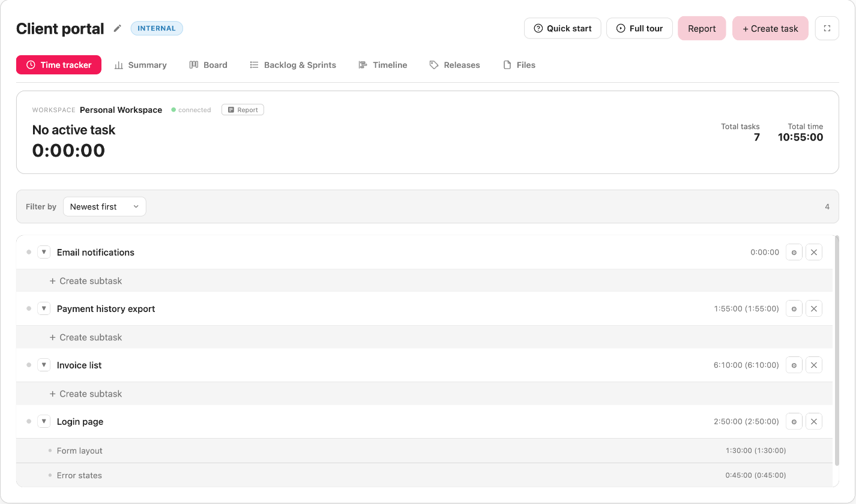856x504 pixels.
Task: Switch to the Timeline tab
Action: coord(383,65)
